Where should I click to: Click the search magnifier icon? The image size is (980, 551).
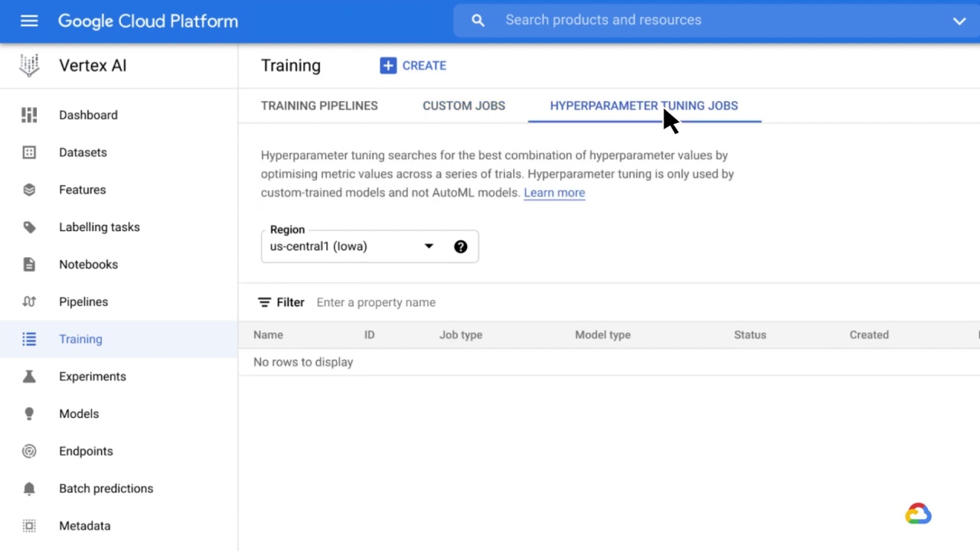tap(478, 21)
